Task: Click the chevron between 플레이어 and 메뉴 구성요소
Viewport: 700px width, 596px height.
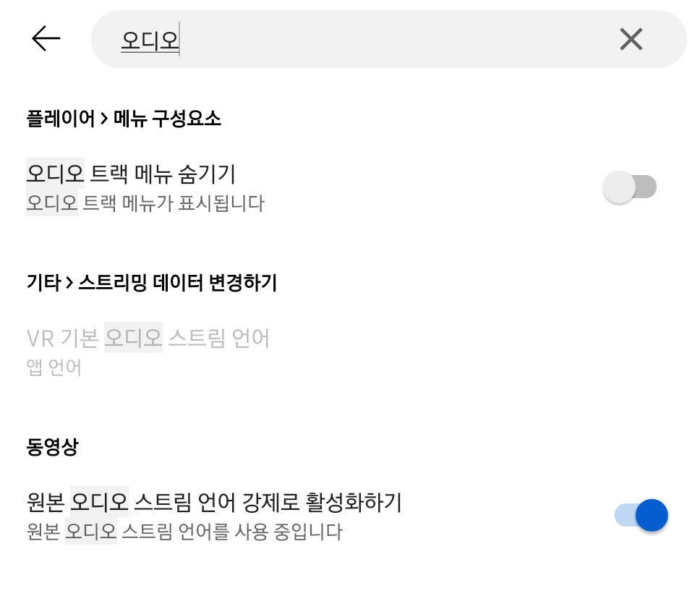Action: click(x=104, y=119)
